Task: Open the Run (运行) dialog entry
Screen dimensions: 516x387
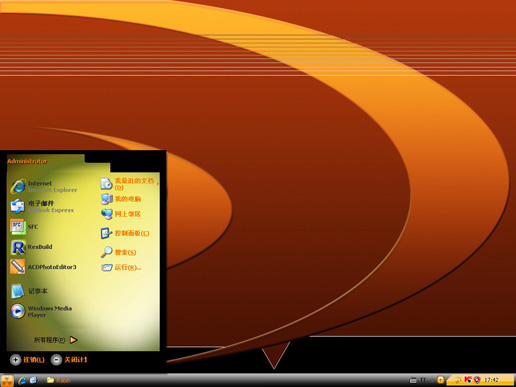Action: coord(121,267)
